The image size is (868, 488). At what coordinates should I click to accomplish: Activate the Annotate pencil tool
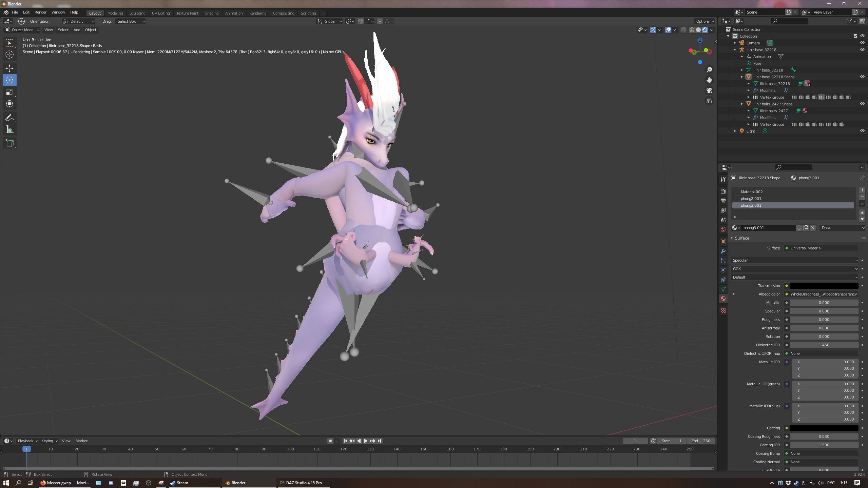pyautogui.click(x=9, y=118)
